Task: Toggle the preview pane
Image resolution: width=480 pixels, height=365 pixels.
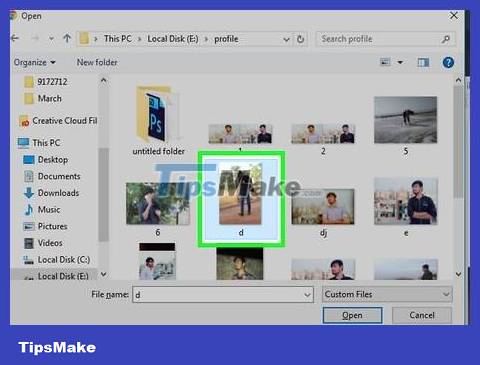Action: (x=423, y=62)
